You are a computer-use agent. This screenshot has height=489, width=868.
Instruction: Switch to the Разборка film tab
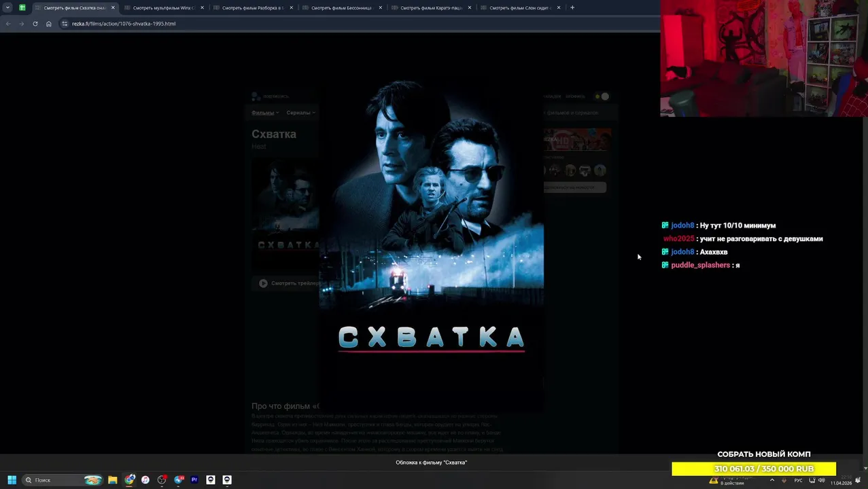(252, 7)
